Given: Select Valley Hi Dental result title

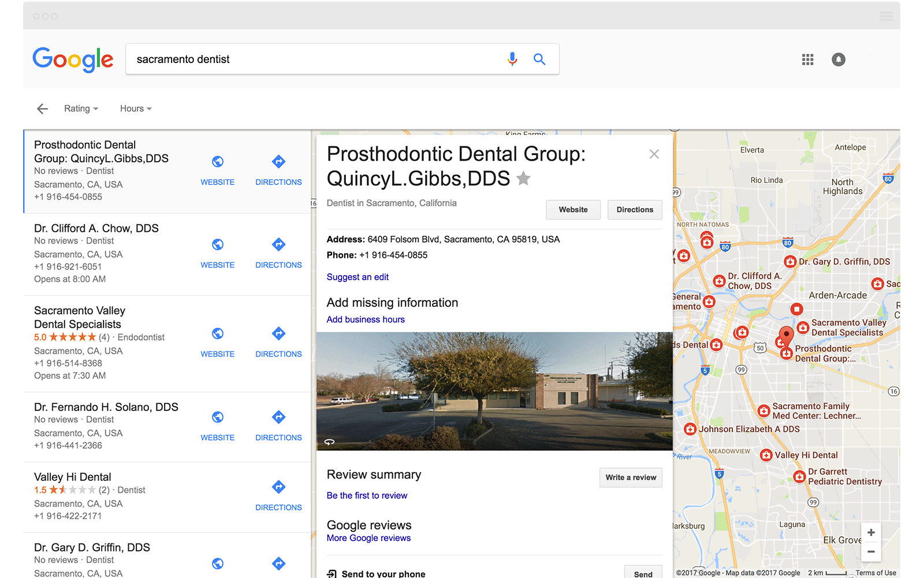Looking at the screenshot, I should click(x=73, y=477).
